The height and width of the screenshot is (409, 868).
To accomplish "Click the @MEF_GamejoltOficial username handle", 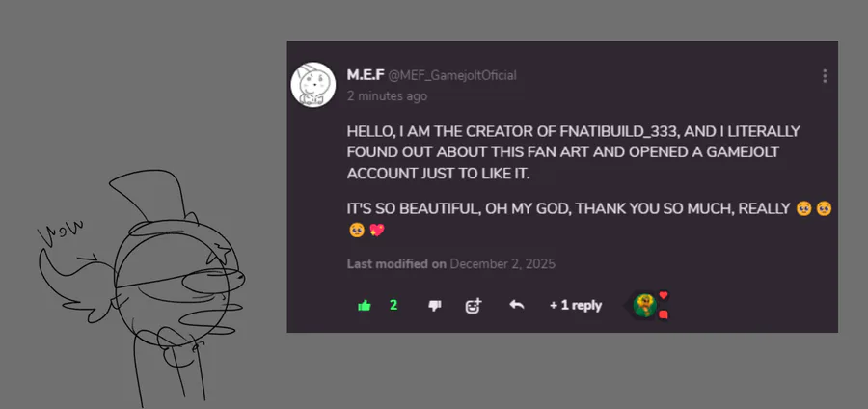I will coord(438,76).
